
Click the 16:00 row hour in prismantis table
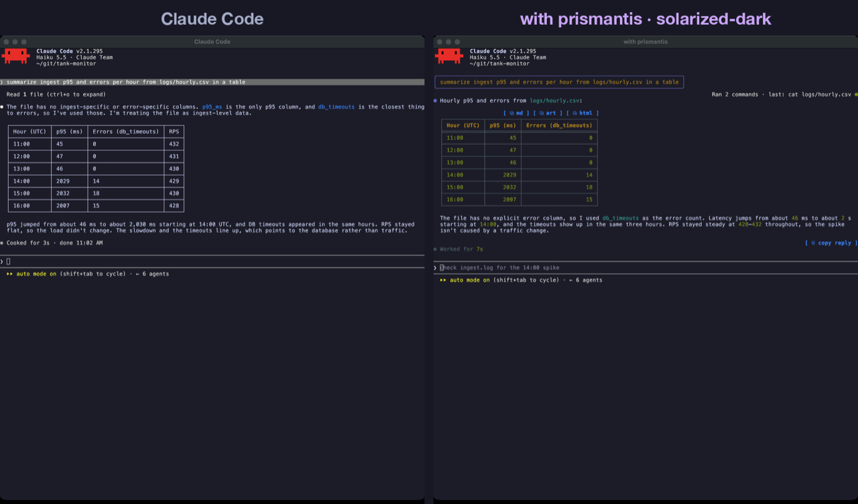[455, 200]
